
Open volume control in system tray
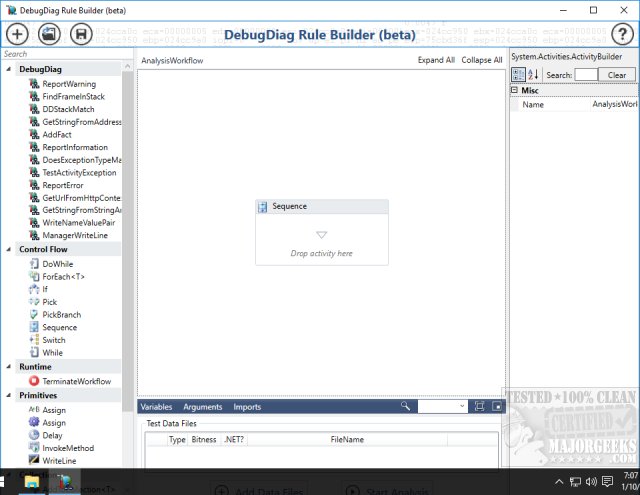[591, 482]
